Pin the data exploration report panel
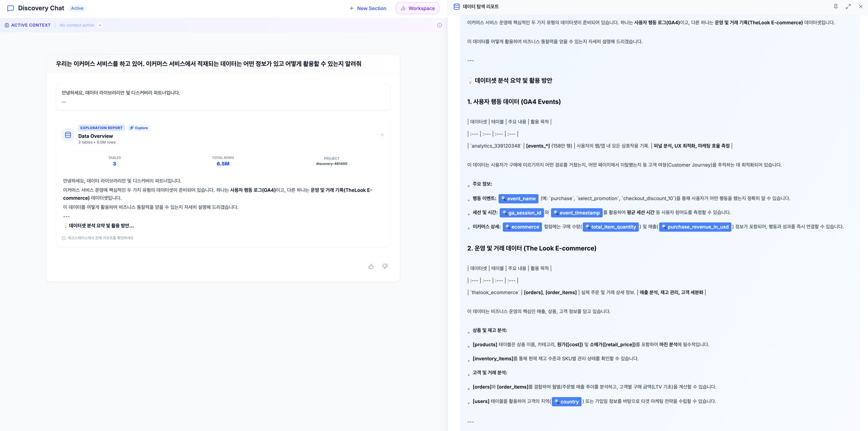The height and width of the screenshot is (431, 868). (835, 7)
